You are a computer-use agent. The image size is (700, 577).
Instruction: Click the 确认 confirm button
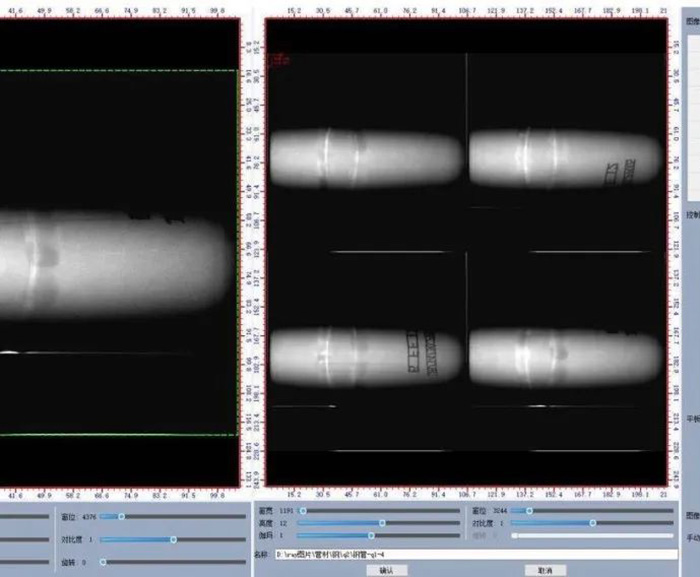pyautogui.click(x=386, y=570)
